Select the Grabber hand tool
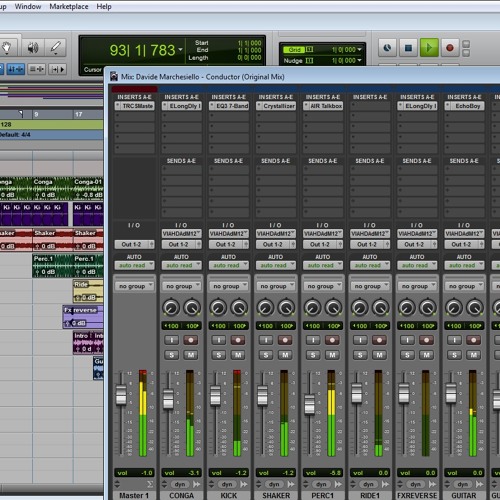This screenshot has width=500, height=500. 7,48
